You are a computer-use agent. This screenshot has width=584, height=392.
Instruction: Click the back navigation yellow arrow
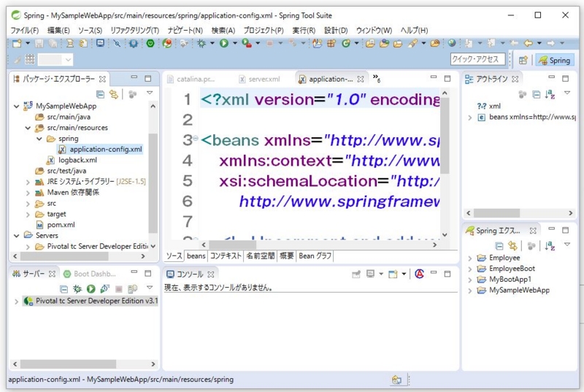(528, 43)
